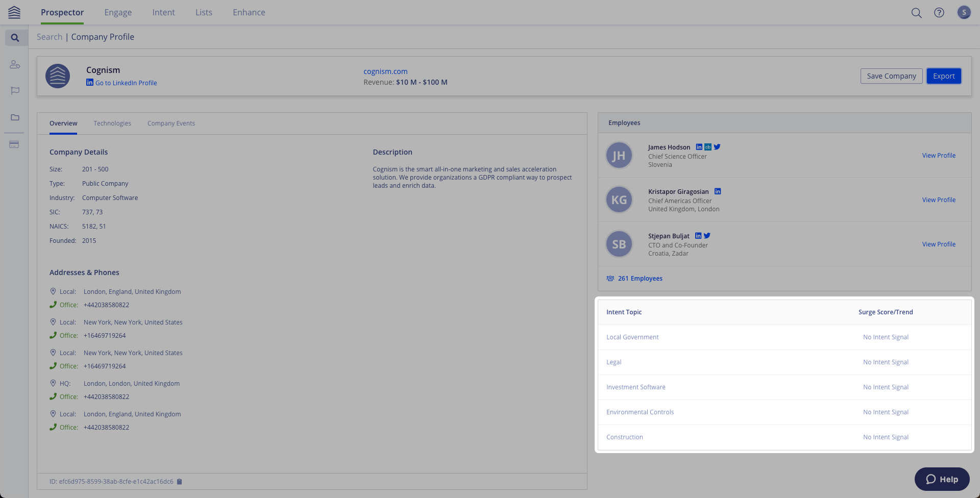This screenshot has width=980, height=498.
Task: Open the global search magnifier icon
Action: (917, 13)
